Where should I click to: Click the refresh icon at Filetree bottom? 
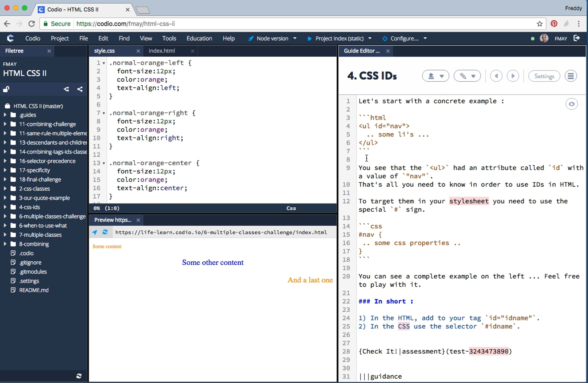click(x=79, y=376)
